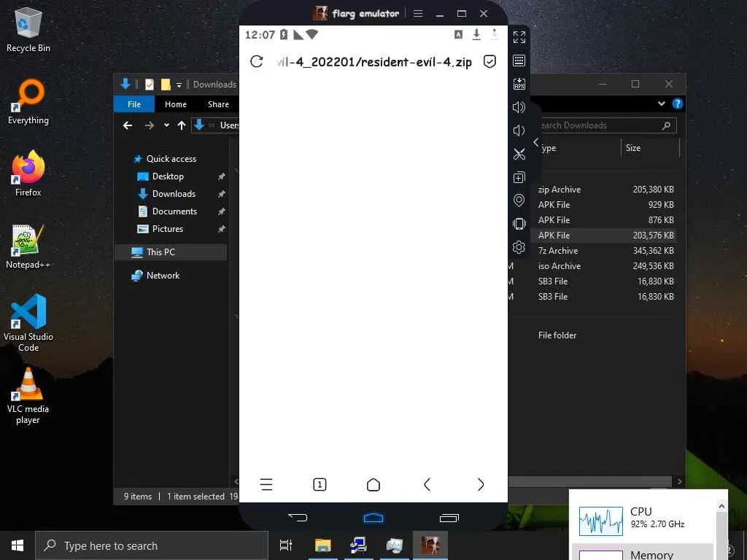The height and width of the screenshot is (560, 747).
Task: Select Desktop in the navigation pane
Action: tap(168, 176)
